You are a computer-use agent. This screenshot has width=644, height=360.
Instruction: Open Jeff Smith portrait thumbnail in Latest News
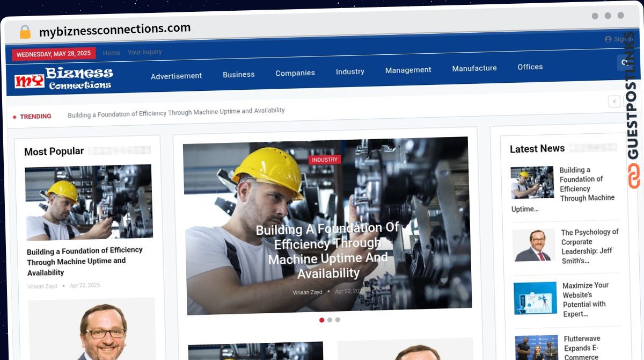tap(533, 246)
